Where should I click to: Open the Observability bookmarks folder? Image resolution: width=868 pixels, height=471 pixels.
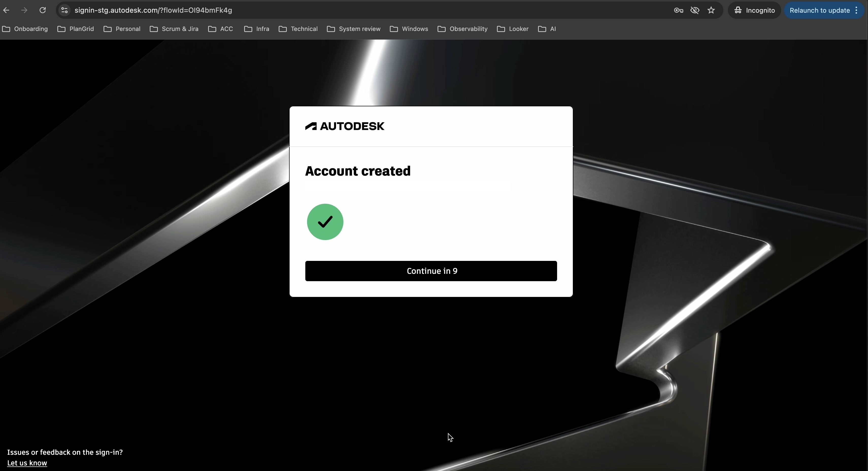[x=462, y=29]
